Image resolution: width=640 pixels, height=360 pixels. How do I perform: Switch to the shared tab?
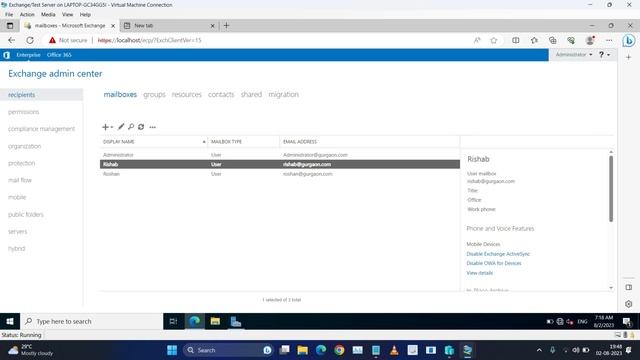click(251, 94)
